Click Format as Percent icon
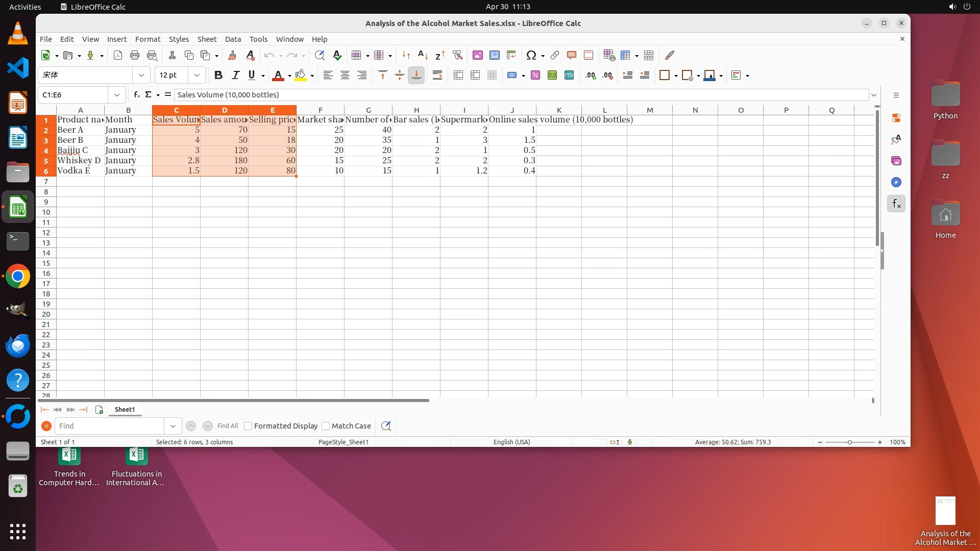Viewport: 980px width, 551px height. coord(535,76)
